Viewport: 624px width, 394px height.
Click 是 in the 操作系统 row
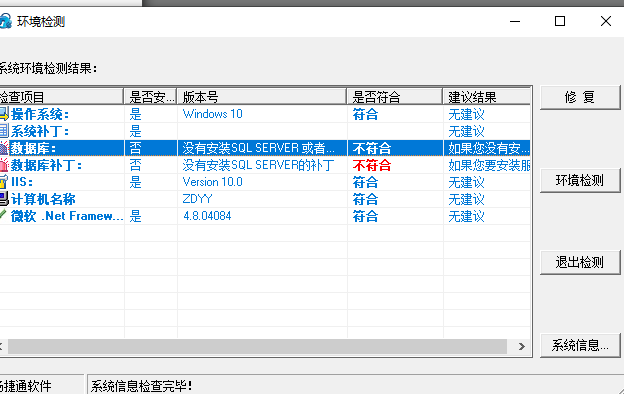pos(135,115)
